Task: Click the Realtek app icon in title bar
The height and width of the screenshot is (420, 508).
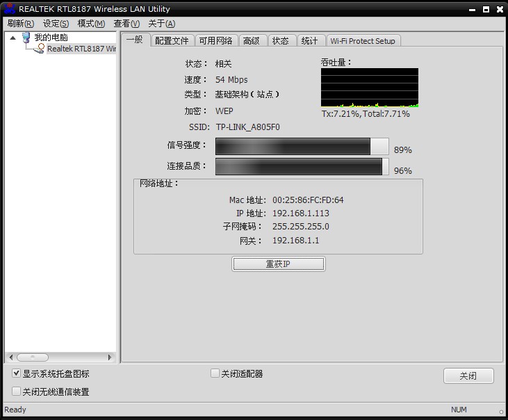Action: point(10,9)
